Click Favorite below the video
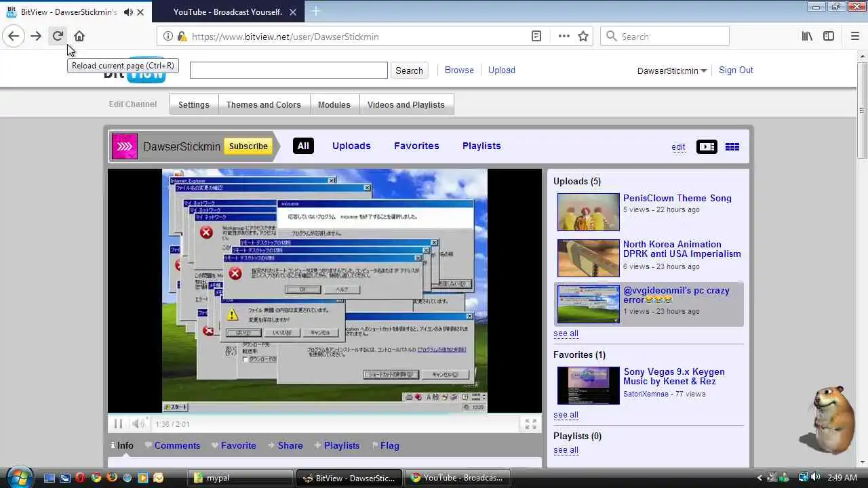The image size is (868, 488). pyautogui.click(x=234, y=445)
